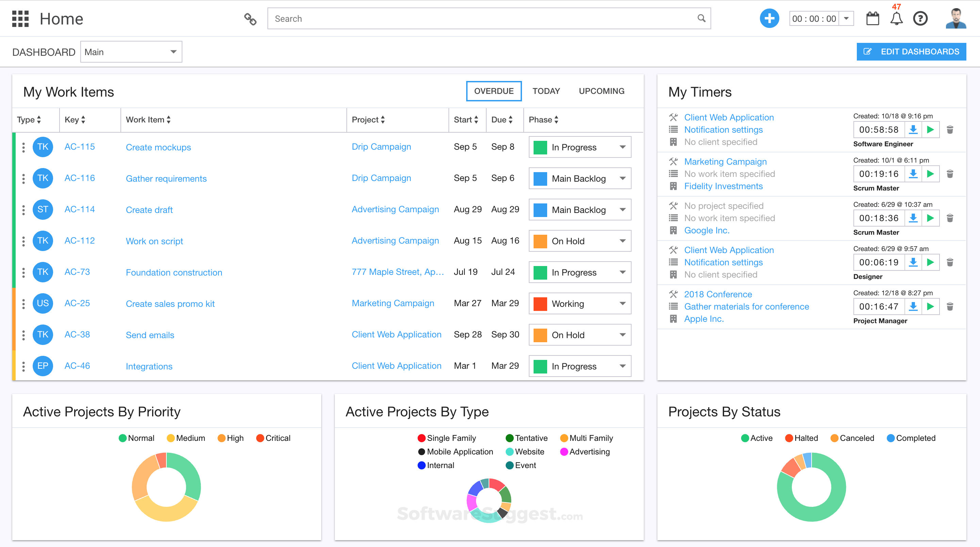Click into the Search input field
Viewport: 980px width, 547px height.
483,19
